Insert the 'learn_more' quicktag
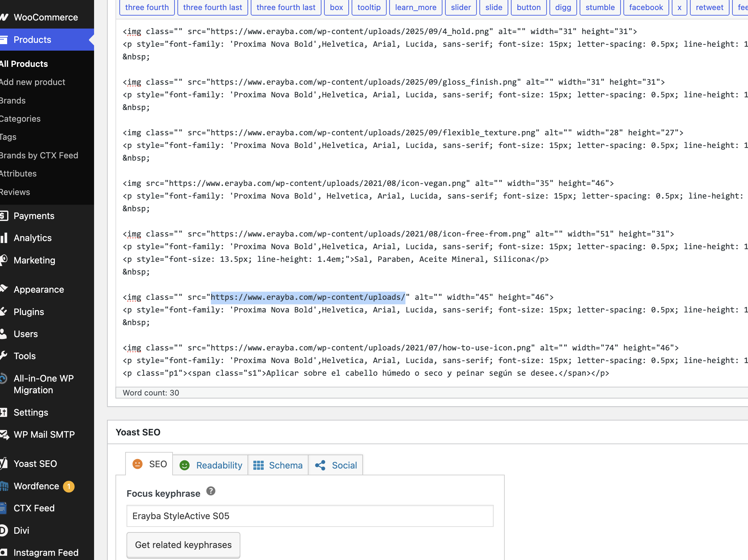748x560 pixels. click(416, 7)
